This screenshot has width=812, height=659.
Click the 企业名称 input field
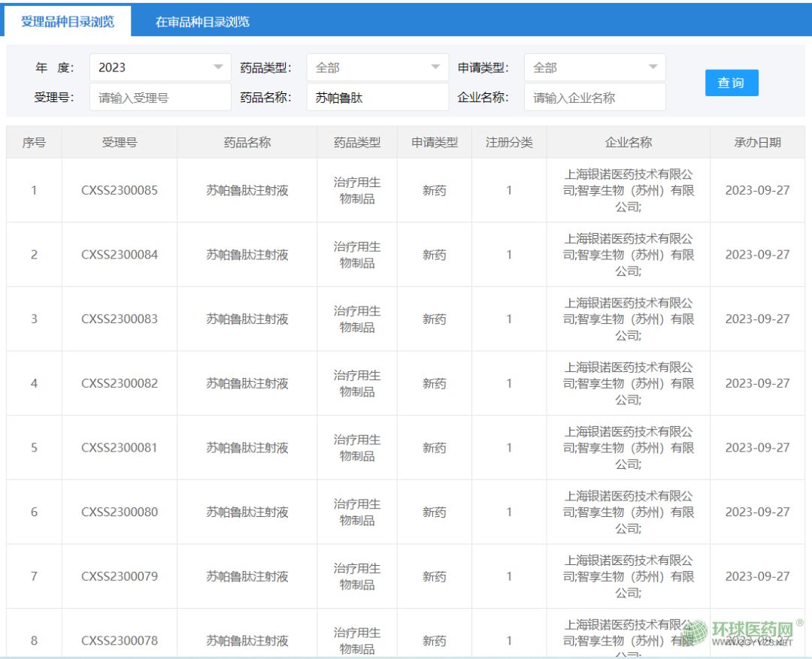tap(594, 98)
